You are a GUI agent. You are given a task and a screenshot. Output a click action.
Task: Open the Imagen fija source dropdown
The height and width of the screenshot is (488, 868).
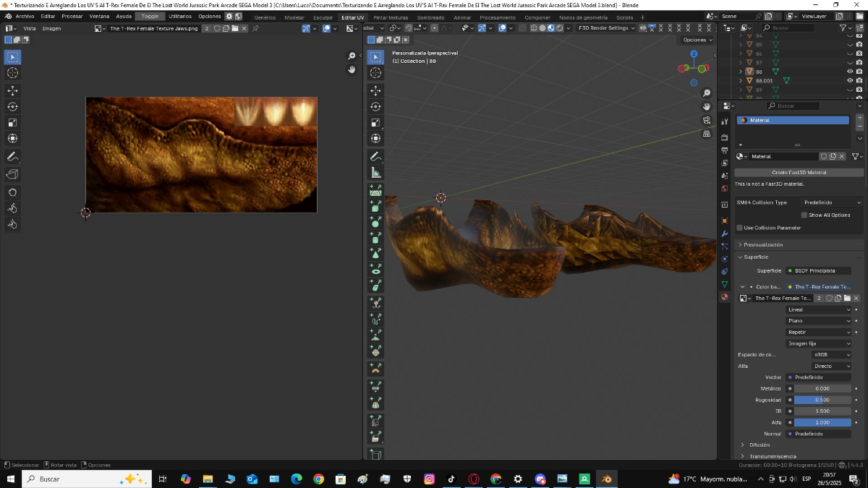pyautogui.click(x=819, y=344)
